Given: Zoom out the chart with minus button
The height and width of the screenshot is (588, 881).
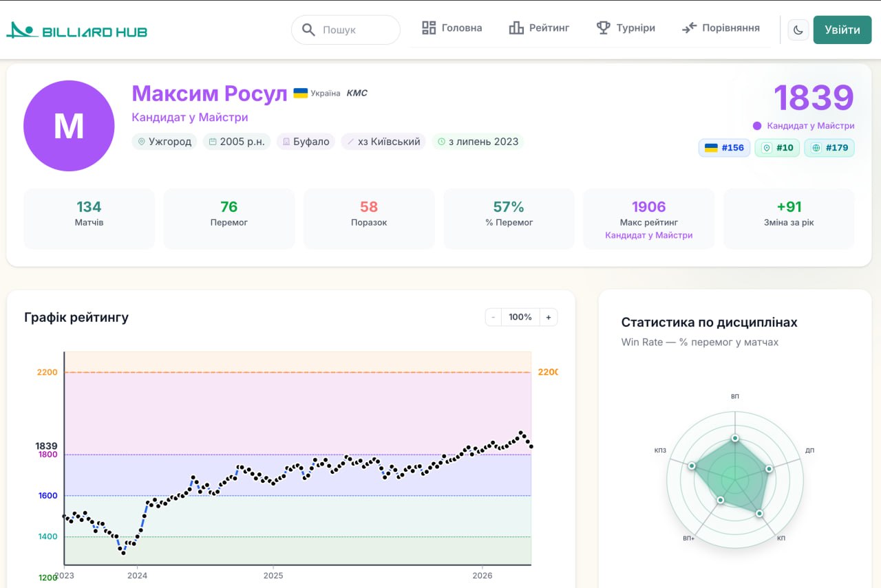Looking at the screenshot, I should pyautogui.click(x=493, y=317).
